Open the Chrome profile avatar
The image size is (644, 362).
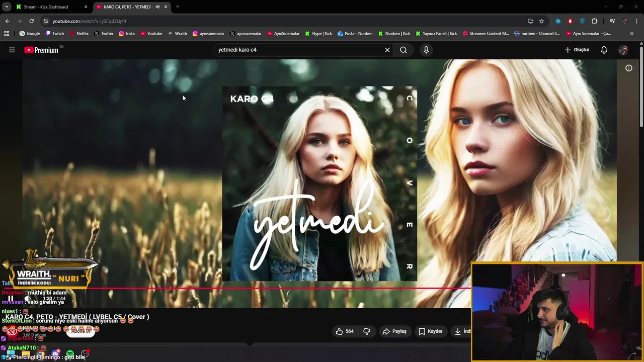[x=624, y=21]
